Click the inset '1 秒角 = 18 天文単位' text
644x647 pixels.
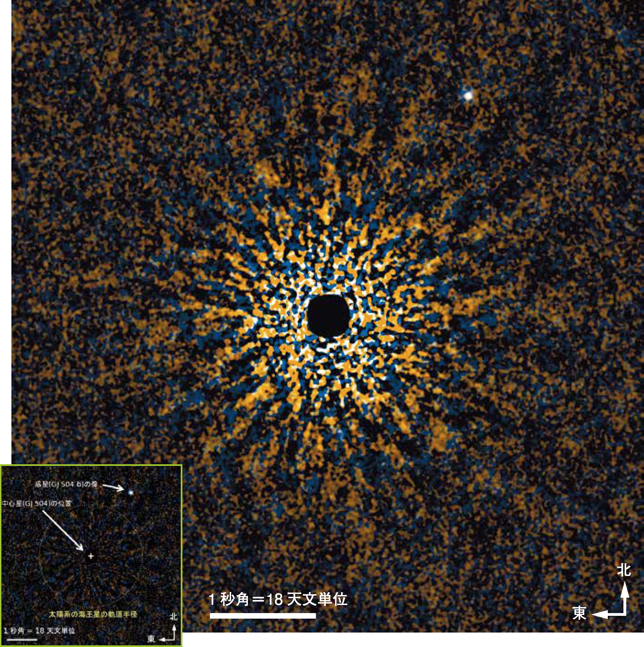click(39, 631)
